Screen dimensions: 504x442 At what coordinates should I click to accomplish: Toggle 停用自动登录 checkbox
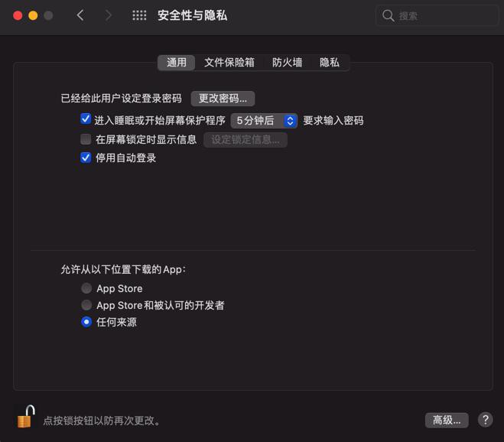pyautogui.click(x=86, y=158)
